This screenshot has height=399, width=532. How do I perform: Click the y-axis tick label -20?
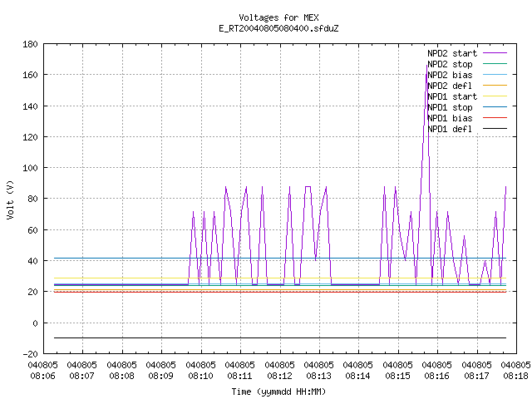tap(30, 354)
